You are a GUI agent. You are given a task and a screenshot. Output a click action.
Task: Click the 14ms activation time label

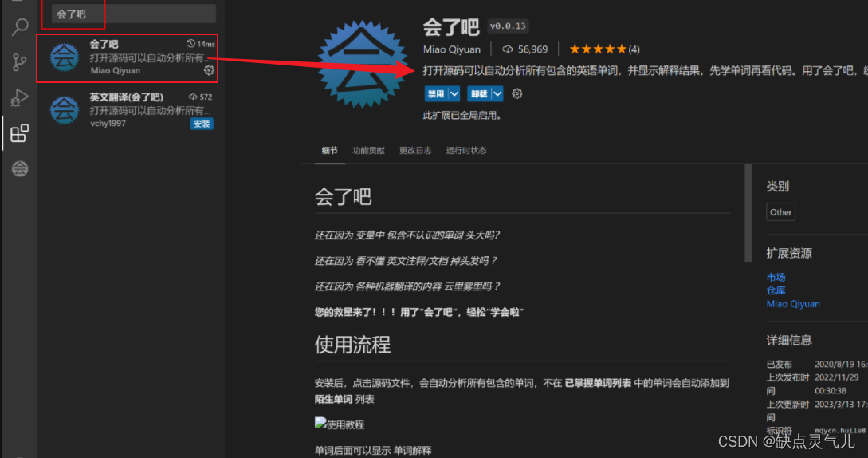pos(202,44)
